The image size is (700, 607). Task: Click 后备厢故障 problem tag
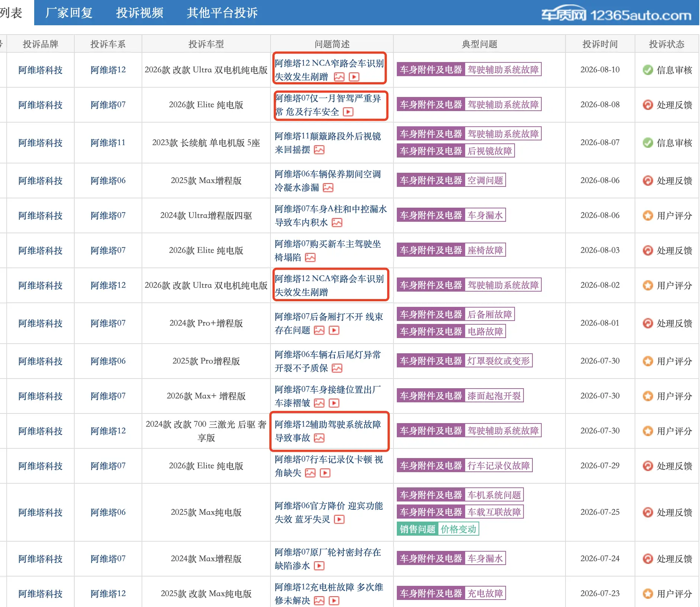[x=490, y=314]
